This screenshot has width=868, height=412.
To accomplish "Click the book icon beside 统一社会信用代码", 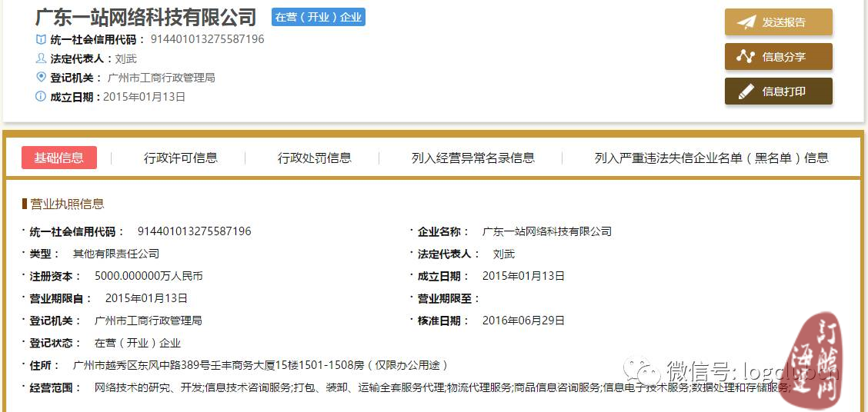I will [41, 39].
